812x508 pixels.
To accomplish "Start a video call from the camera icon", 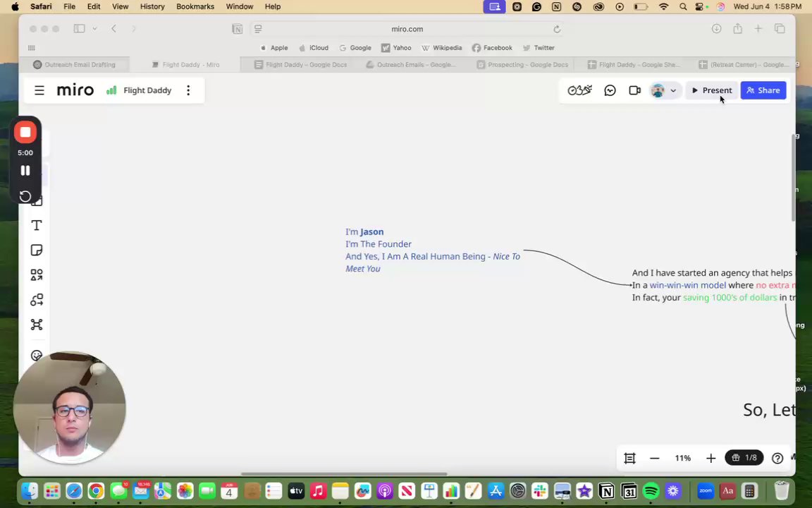I will (x=634, y=90).
